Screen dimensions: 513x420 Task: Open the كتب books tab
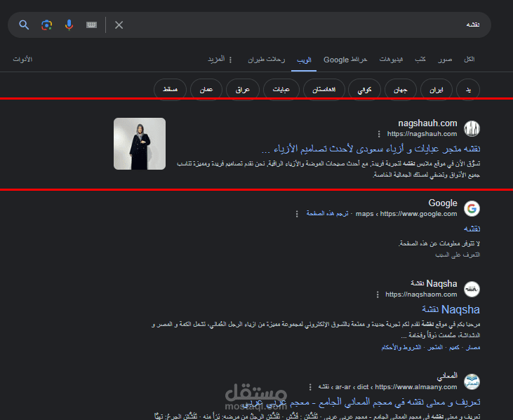click(420, 59)
